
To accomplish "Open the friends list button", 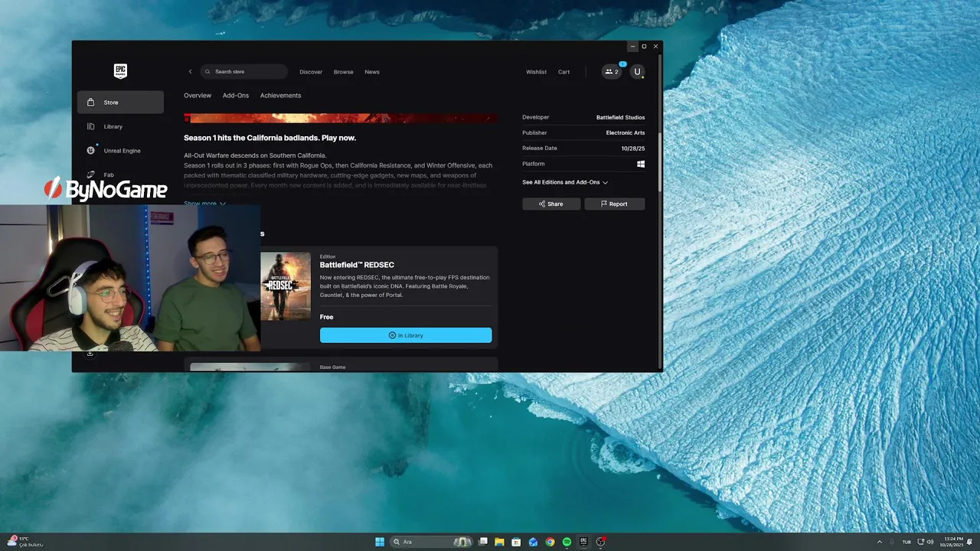I will pos(612,72).
